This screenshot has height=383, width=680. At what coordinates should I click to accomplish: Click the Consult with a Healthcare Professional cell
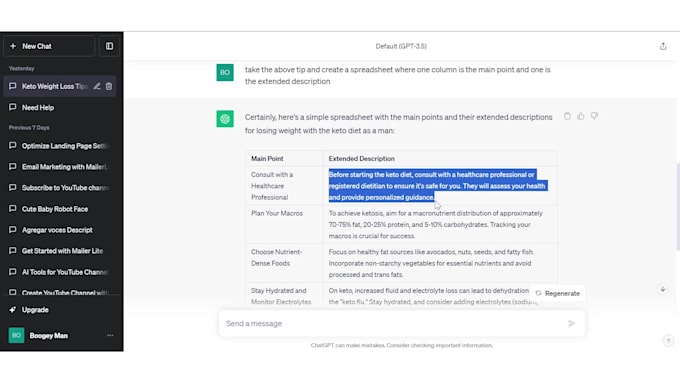click(x=284, y=186)
